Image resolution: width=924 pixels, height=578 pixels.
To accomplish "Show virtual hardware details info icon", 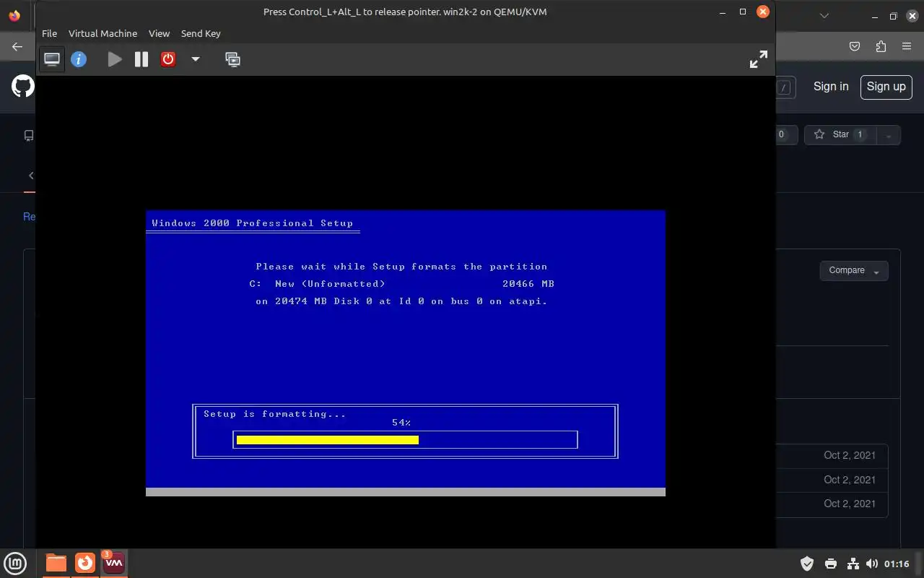I will click(x=79, y=59).
